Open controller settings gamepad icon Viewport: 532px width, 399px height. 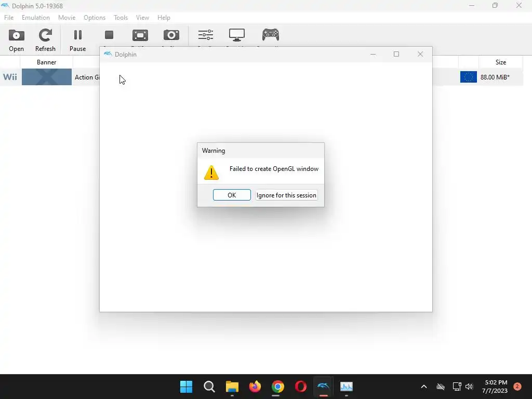tap(270, 35)
